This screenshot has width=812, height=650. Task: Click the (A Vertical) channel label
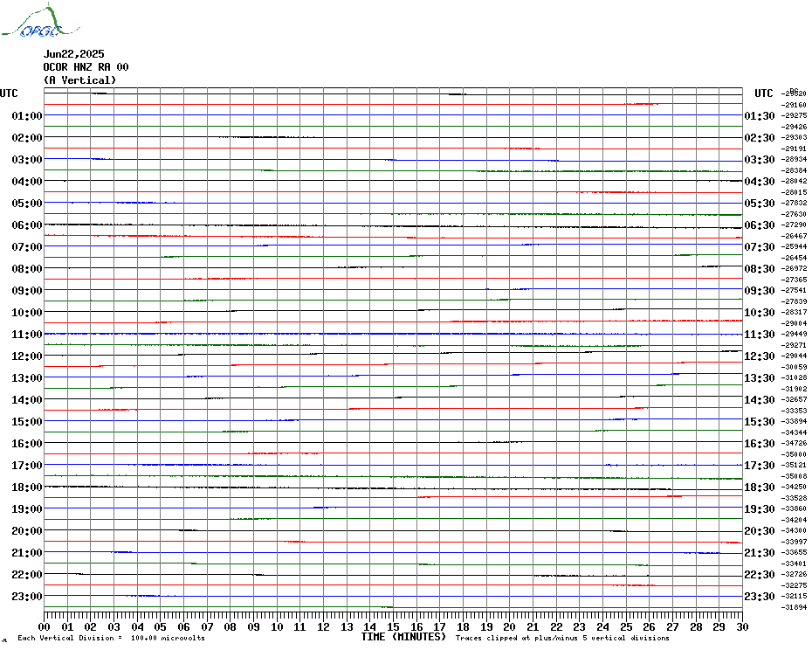[79, 80]
